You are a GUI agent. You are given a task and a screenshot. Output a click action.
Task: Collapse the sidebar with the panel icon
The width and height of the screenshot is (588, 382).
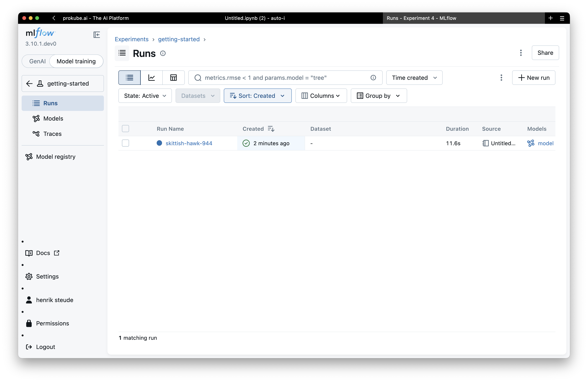tap(97, 35)
